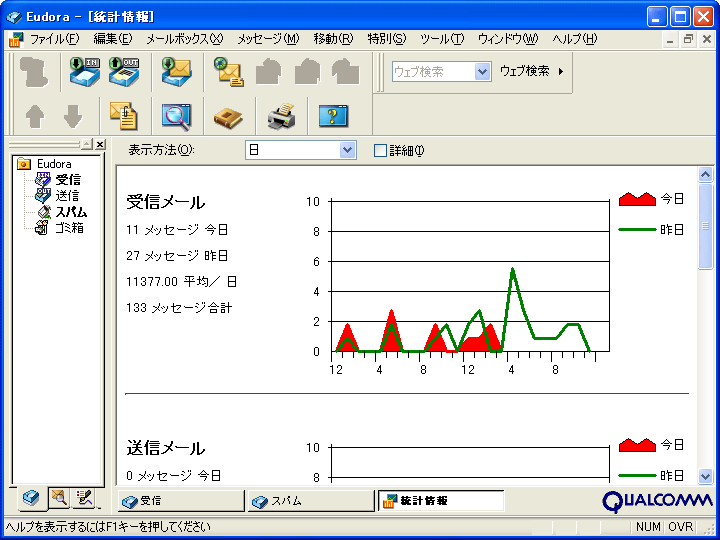Open the ヘルプ(H) menu

coord(574,39)
